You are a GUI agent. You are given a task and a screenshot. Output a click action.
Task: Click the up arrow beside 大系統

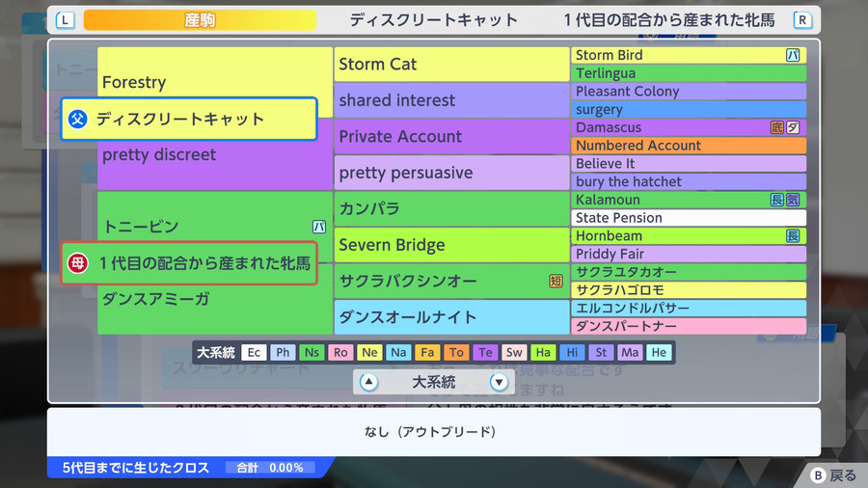368,382
